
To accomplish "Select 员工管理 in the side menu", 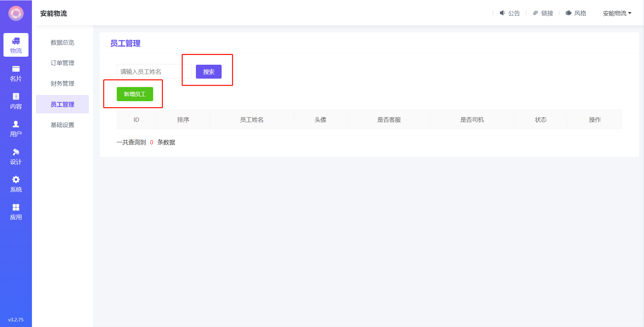I will coord(63,104).
